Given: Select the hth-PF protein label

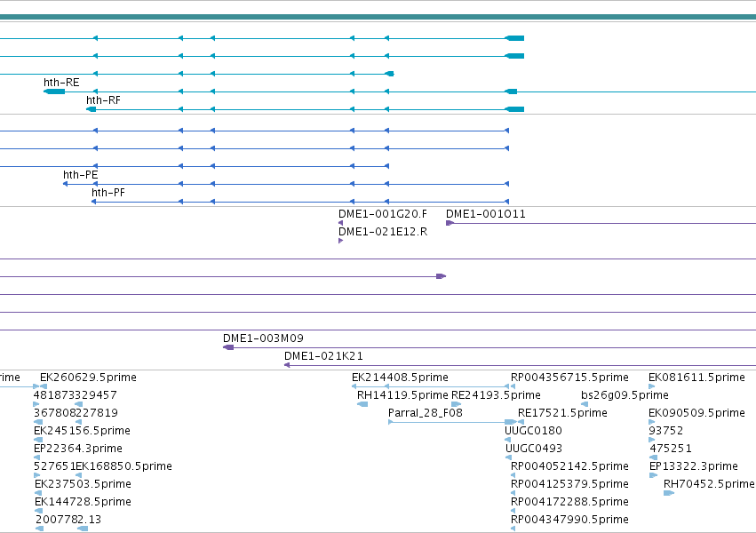Looking at the screenshot, I should 108,192.
